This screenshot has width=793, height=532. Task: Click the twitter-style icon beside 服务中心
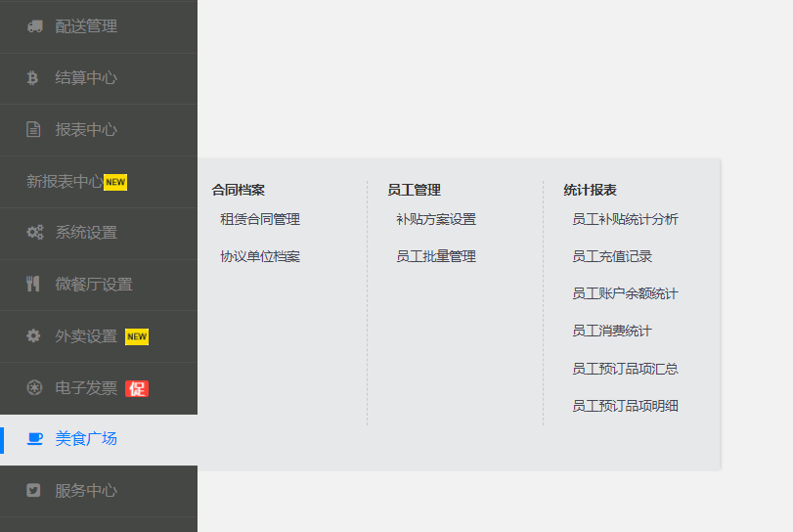(x=33, y=490)
